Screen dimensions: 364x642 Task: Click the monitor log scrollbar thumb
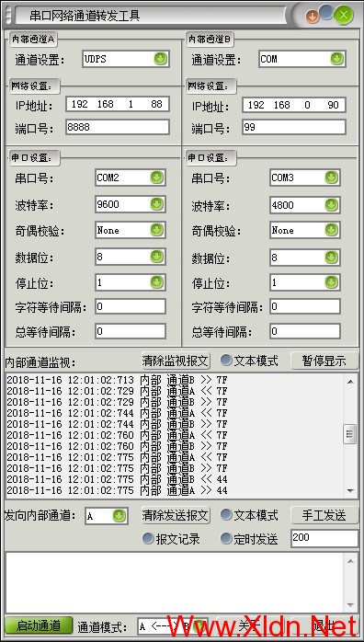click(349, 433)
